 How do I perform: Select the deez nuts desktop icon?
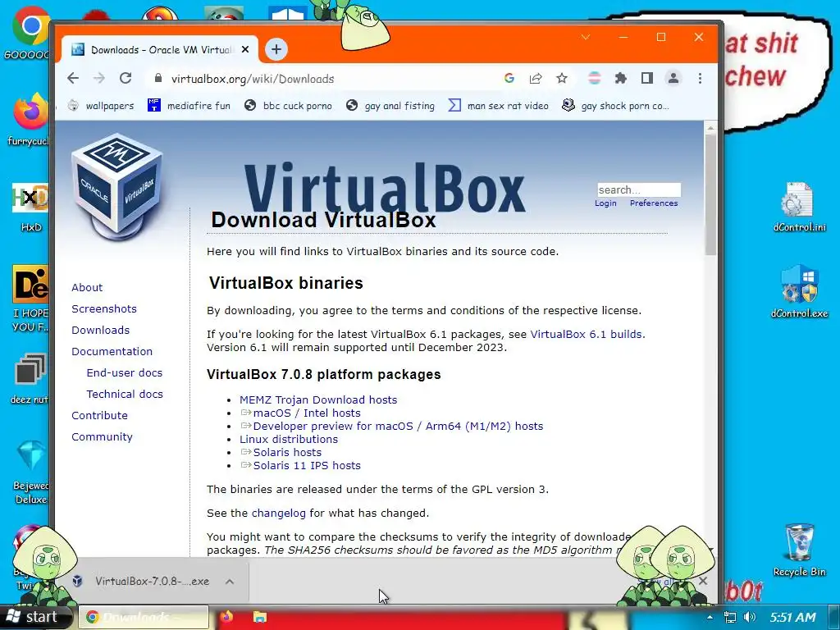pyautogui.click(x=30, y=378)
